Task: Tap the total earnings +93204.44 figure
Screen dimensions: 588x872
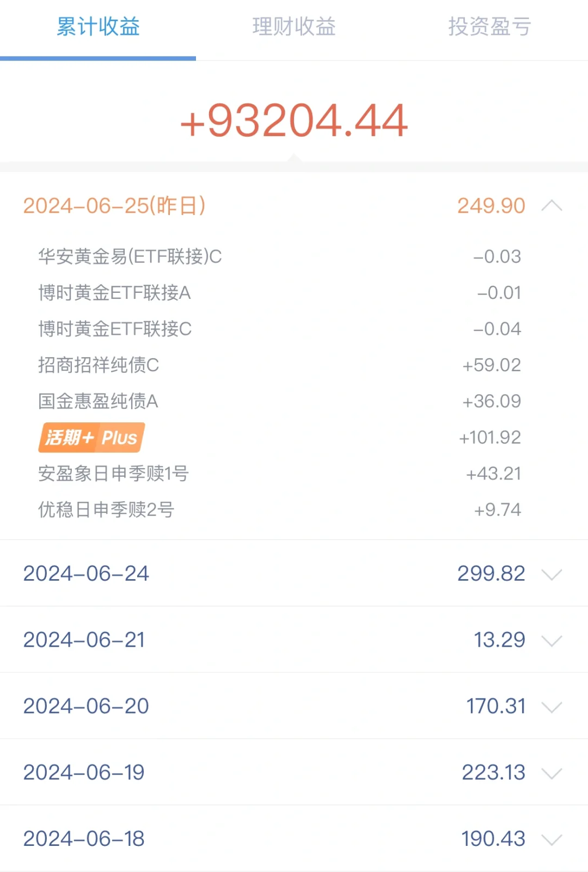Action: pyautogui.click(x=294, y=120)
